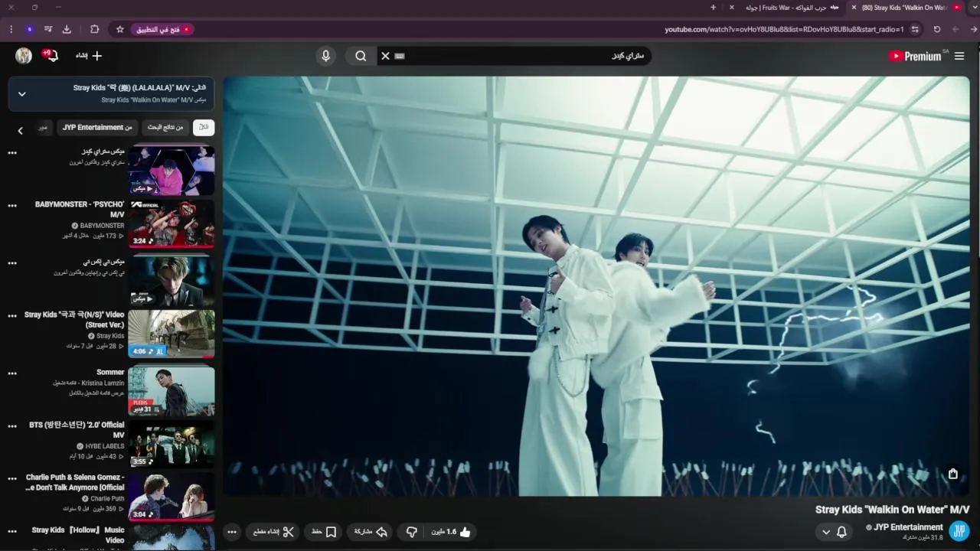Click the video player area
The image size is (980, 551).
tap(596, 285)
